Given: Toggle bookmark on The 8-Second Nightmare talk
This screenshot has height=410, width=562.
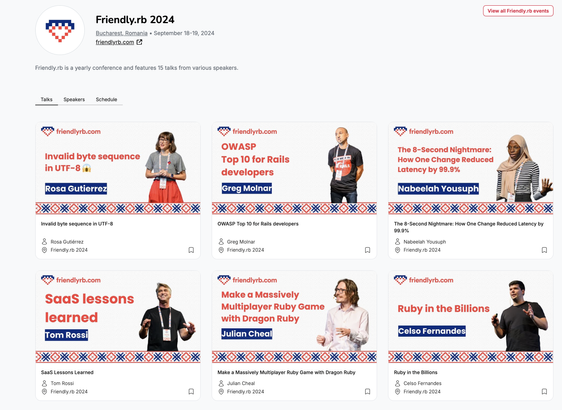Looking at the screenshot, I should [544, 250].
